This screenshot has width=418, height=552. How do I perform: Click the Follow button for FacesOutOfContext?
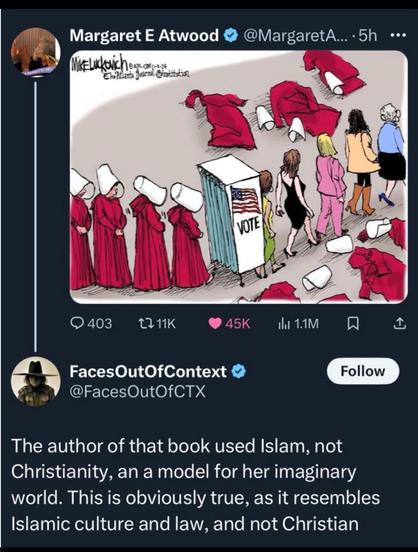[363, 371]
